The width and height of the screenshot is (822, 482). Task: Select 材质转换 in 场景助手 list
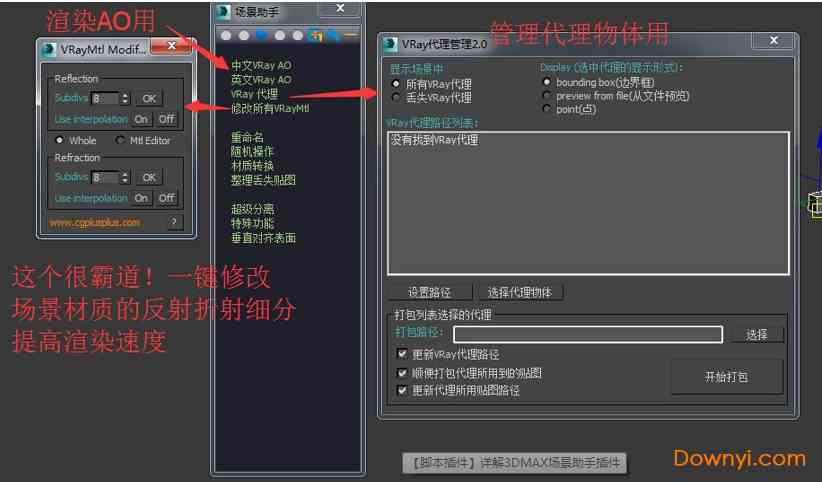(x=252, y=166)
